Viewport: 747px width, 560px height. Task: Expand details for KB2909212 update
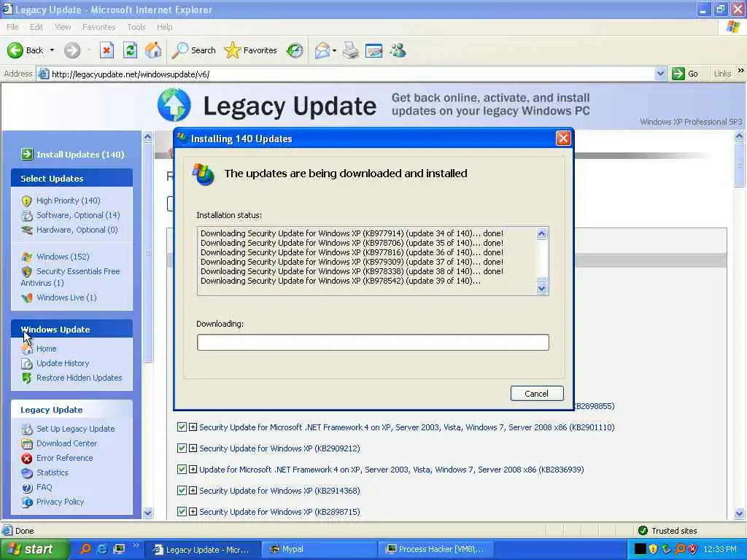point(193,448)
